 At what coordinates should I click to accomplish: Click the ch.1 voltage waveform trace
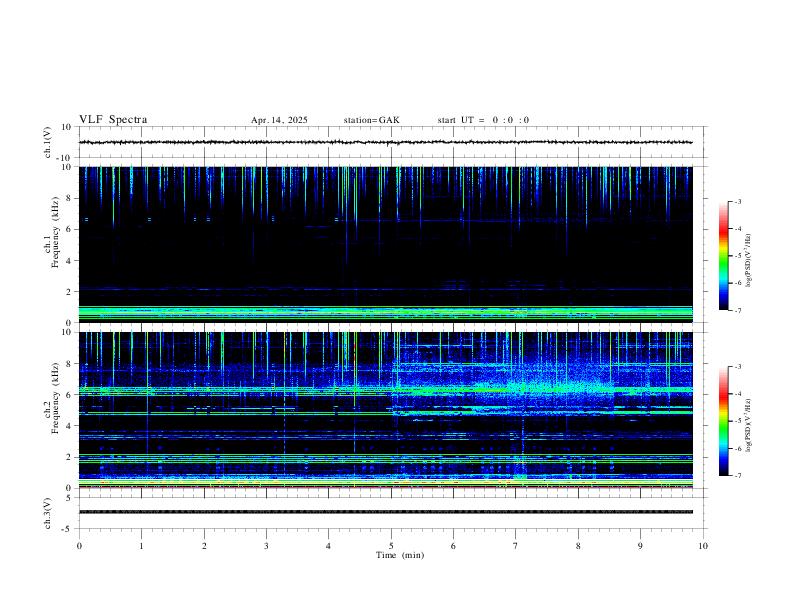click(385, 142)
